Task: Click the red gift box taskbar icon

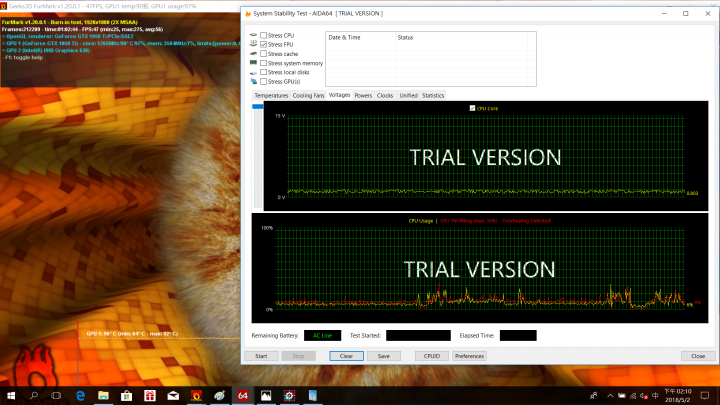Action: (150, 395)
